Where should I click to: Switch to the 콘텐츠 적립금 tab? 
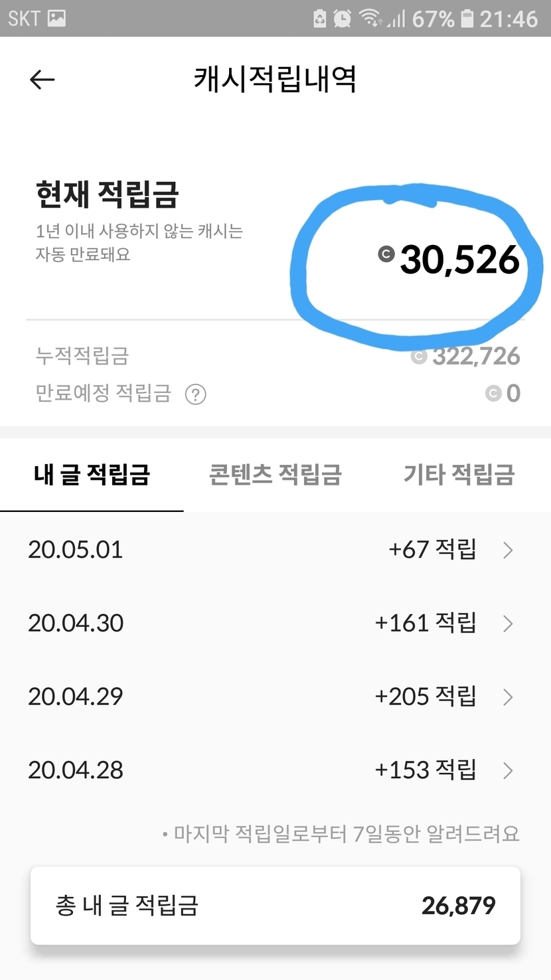coord(275,475)
